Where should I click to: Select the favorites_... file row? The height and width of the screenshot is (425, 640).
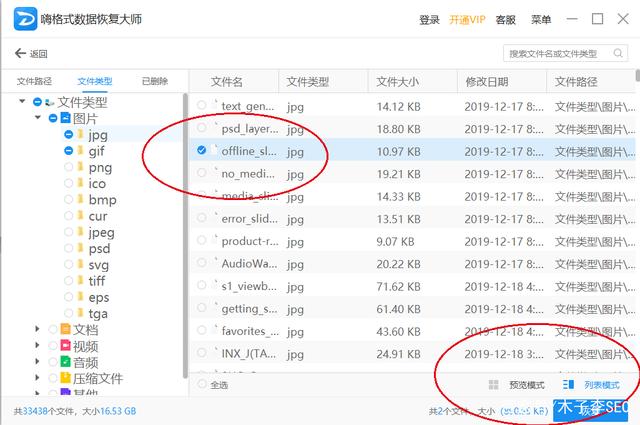[x=413, y=331]
